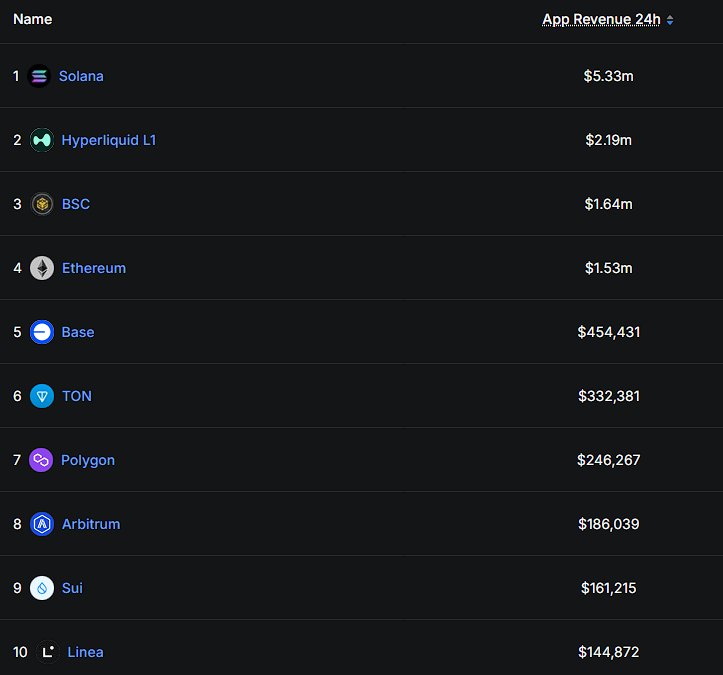Screen dimensions: 723x675
Task: Click the TON chain logo icon
Action: click(x=42, y=396)
